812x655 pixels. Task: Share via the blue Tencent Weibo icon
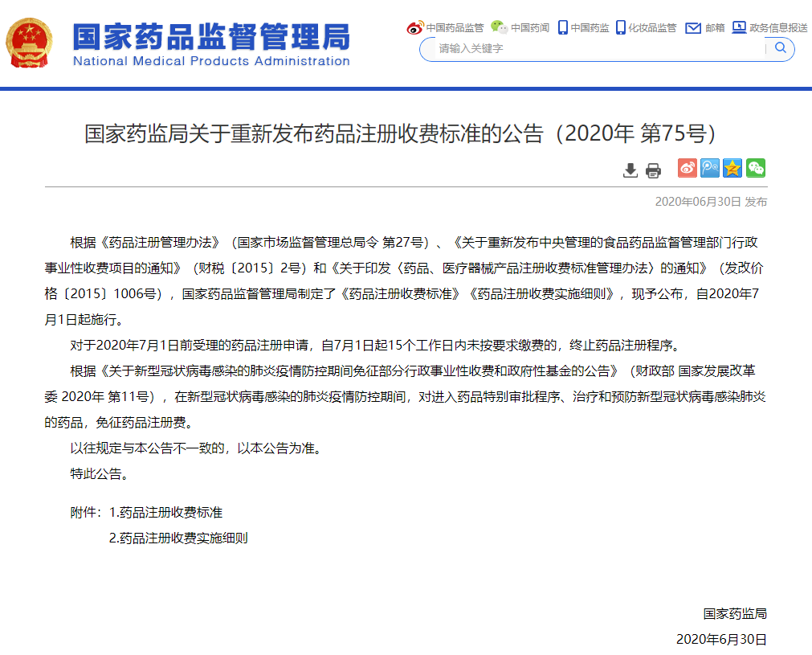point(710,168)
